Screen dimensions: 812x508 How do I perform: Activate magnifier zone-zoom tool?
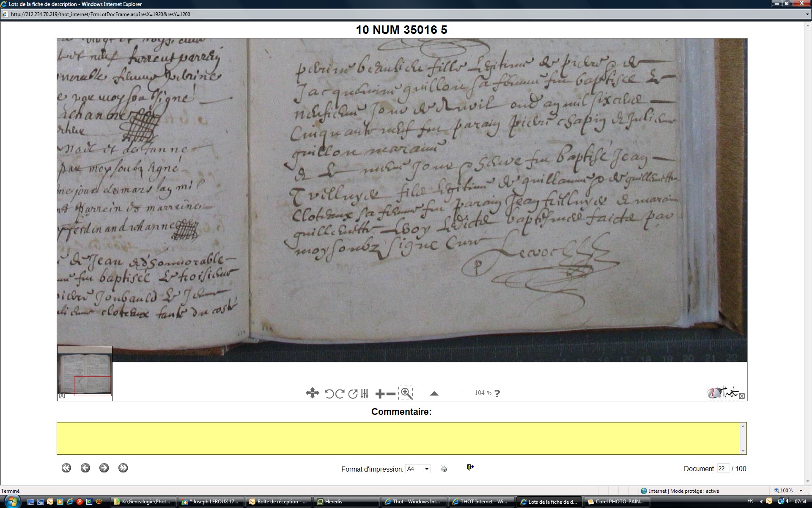(x=406, y=393)
